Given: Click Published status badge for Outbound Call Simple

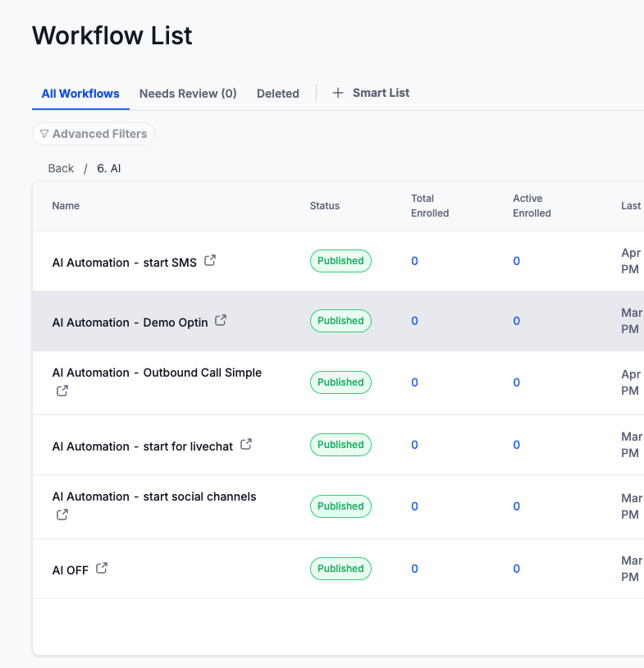Looking at the screenshot, I should pos(340,382).
